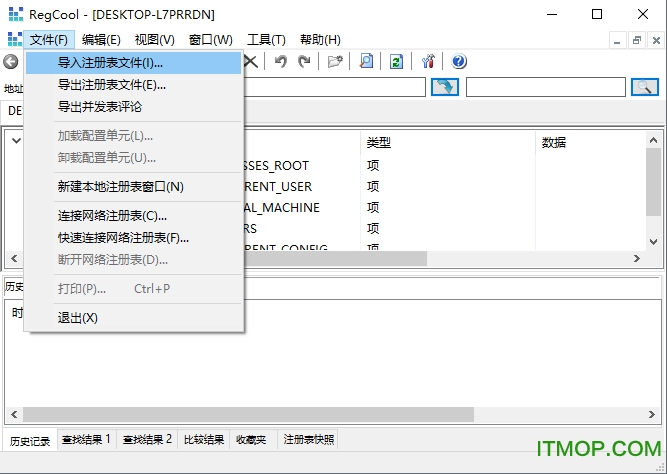Click the Find magnifier document icon
This screenshot has height=474, width=667.
(x=366, y=61)
